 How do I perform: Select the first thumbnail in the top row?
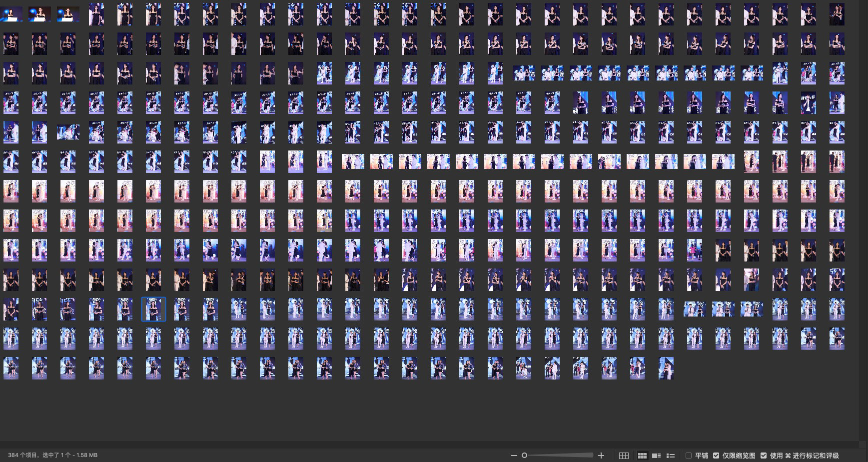11,14
